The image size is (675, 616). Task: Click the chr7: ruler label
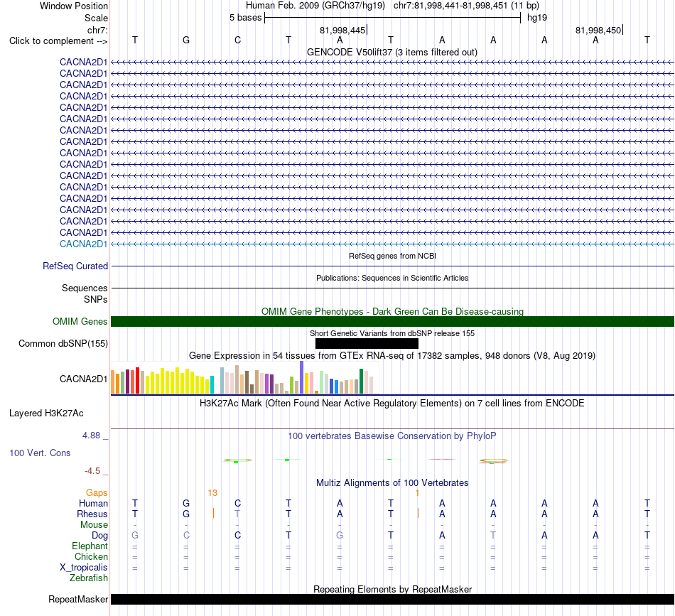[97, 30]
